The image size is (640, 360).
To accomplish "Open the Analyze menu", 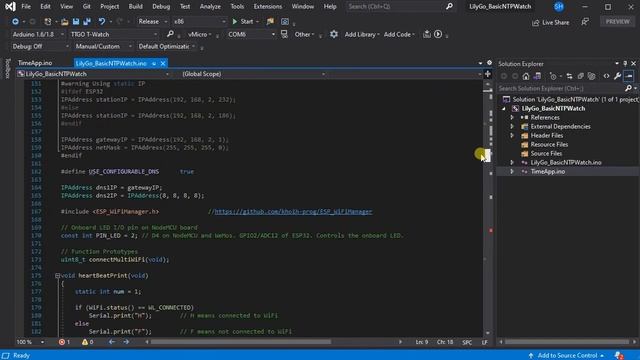I will pyautogui.click(x=210, y=7).
